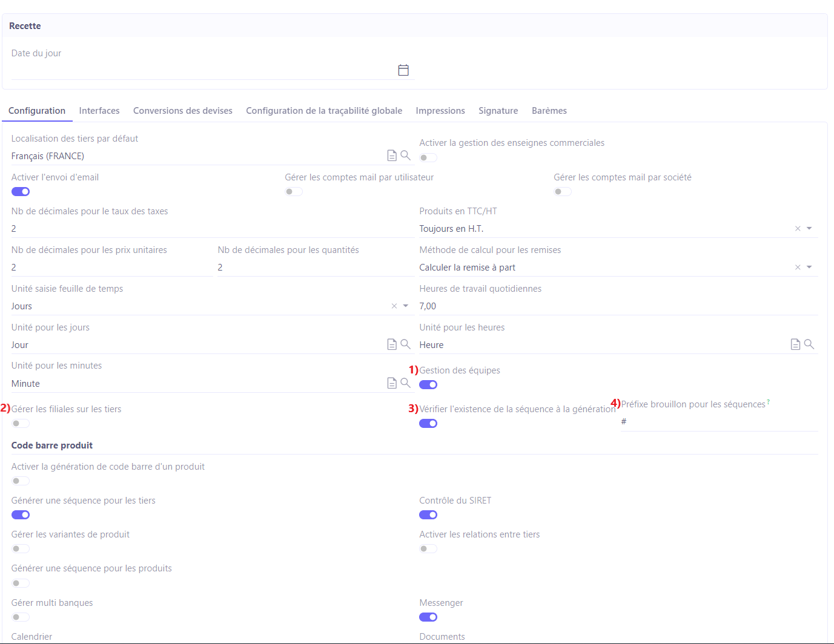Switch to the Interfaces tab

coord(99,111)
